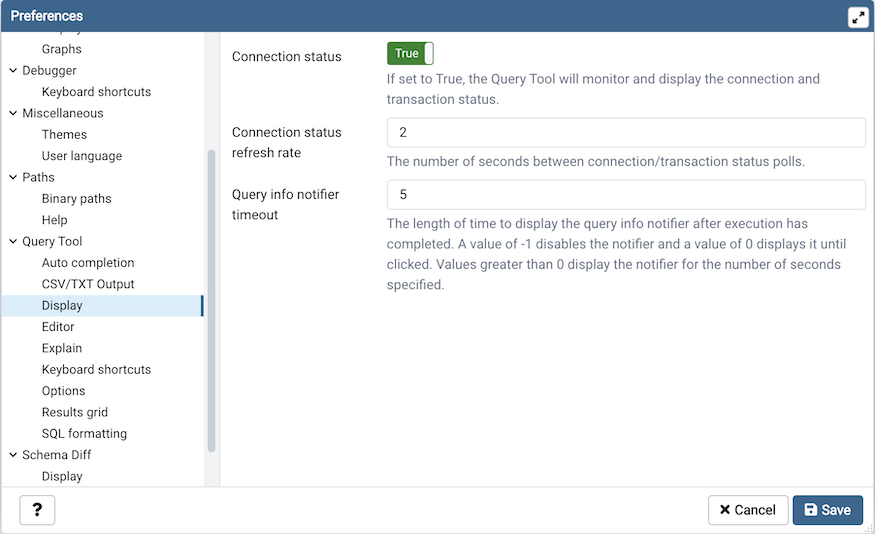Click the Query info notifier timeout field

click(626, 195)
